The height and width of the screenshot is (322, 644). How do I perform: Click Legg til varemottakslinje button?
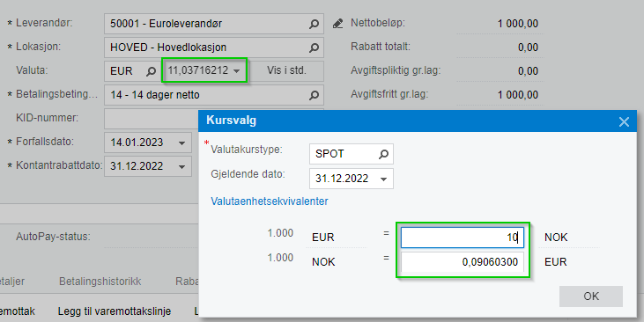(x=115, y=311)
